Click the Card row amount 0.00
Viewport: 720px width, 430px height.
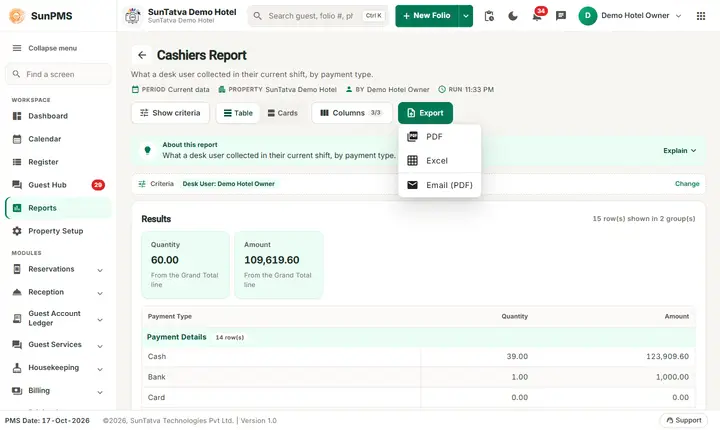[680, 397]
